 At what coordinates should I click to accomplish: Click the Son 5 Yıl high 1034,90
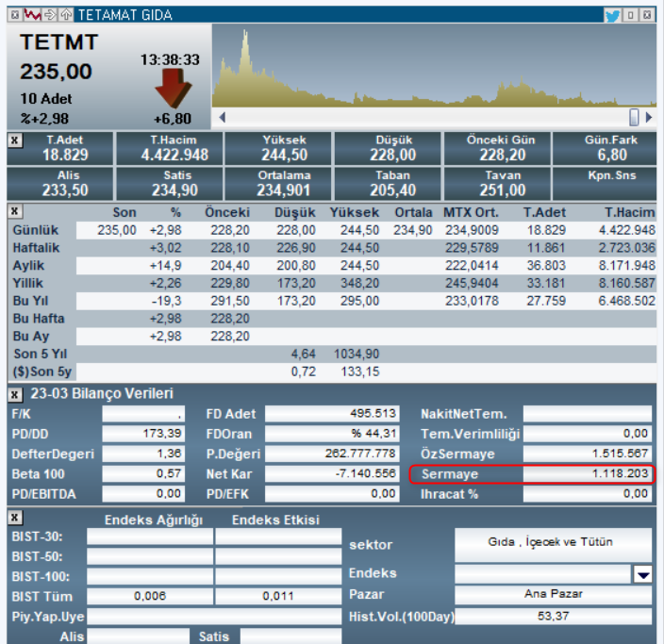(x=357, y=354)
